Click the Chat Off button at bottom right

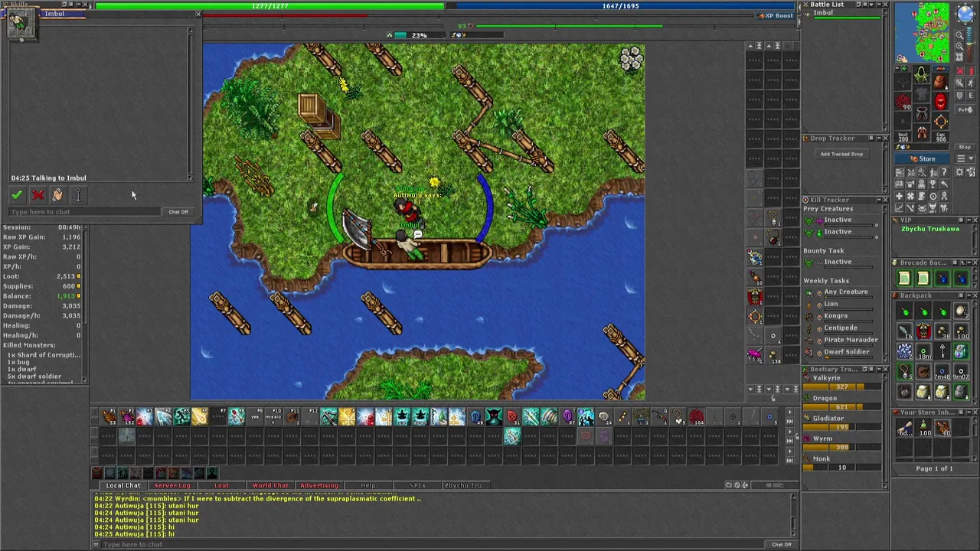coord(781,544)
